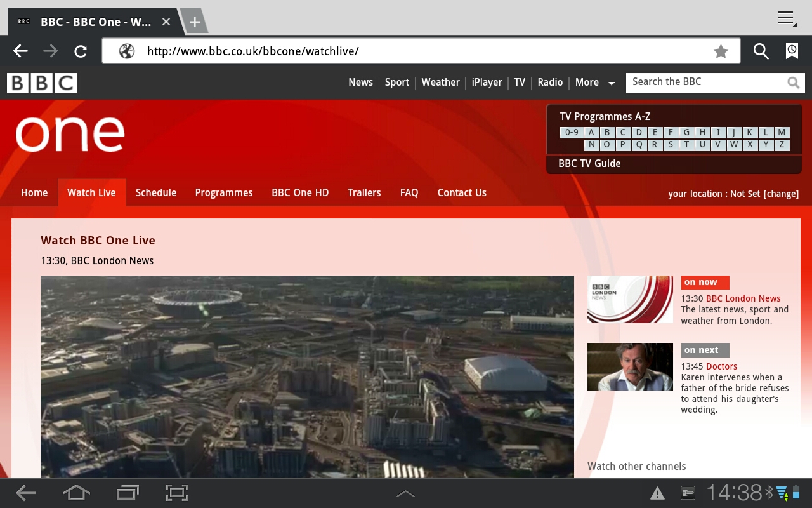Open Weather in the BBC top navigation
This screenshot has height=508, width=812.
click(x=440, y=83)
